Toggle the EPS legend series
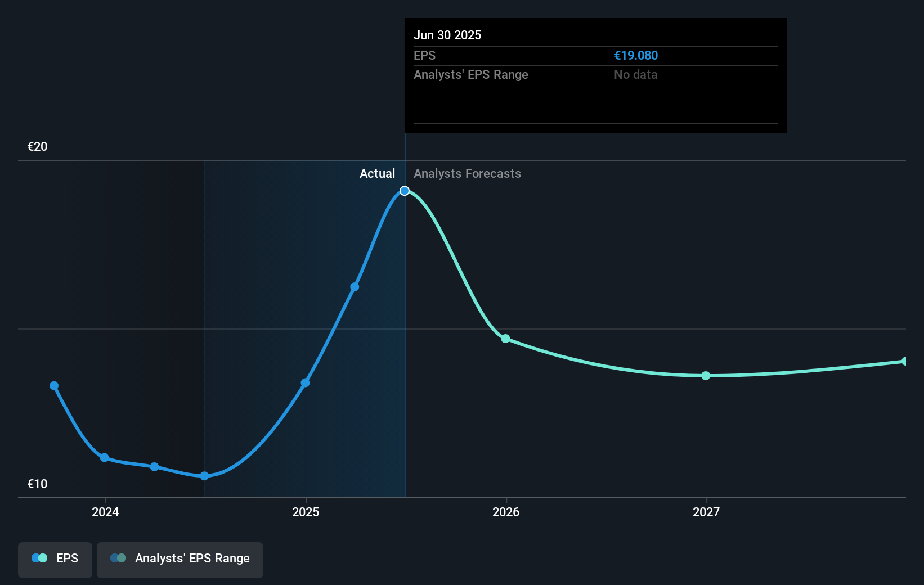The width and height of the screenshot is (924, 585). click(55, 560)
